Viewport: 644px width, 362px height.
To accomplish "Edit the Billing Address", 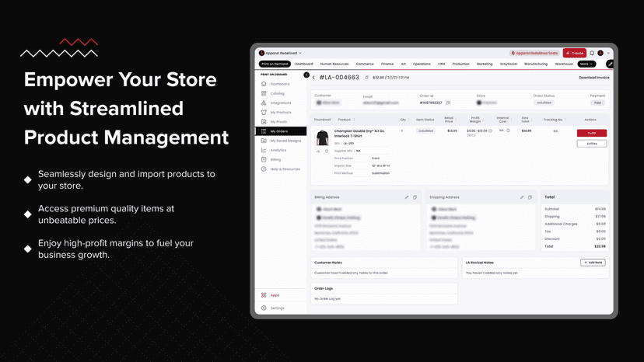I will click(407, 197).
